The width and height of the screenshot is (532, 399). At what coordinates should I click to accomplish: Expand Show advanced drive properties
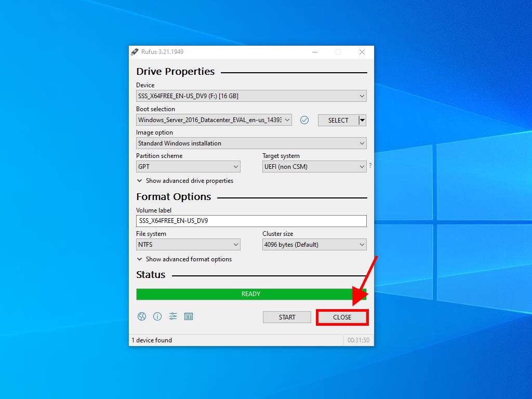pyautogui.click(x=185, y=181)
